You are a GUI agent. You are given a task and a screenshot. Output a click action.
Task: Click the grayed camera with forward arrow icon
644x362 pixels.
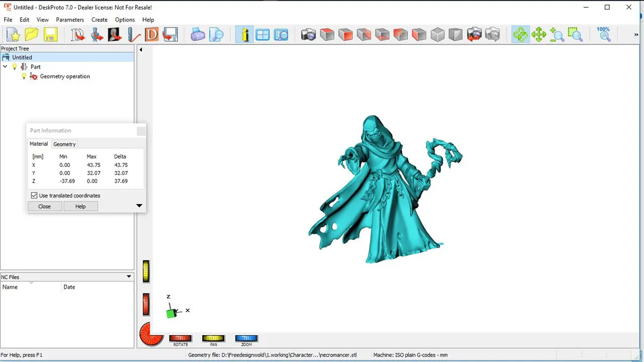(x=493, y=35)
